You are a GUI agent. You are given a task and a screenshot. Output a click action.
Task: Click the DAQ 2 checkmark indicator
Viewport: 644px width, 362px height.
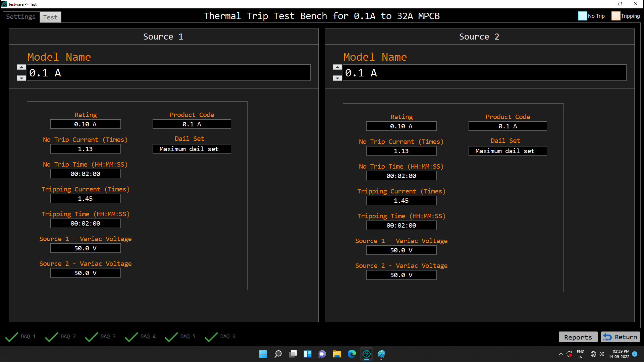click(52, 337)
